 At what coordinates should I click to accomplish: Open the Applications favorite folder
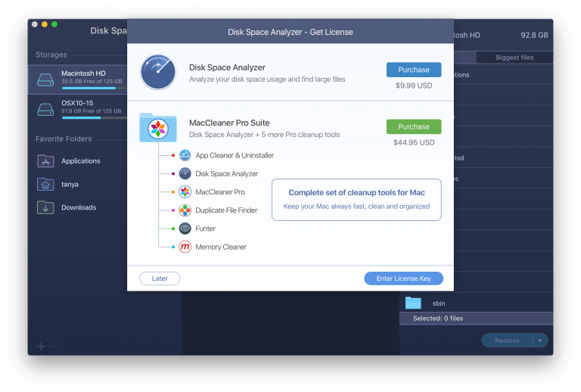tap(69, 161)
